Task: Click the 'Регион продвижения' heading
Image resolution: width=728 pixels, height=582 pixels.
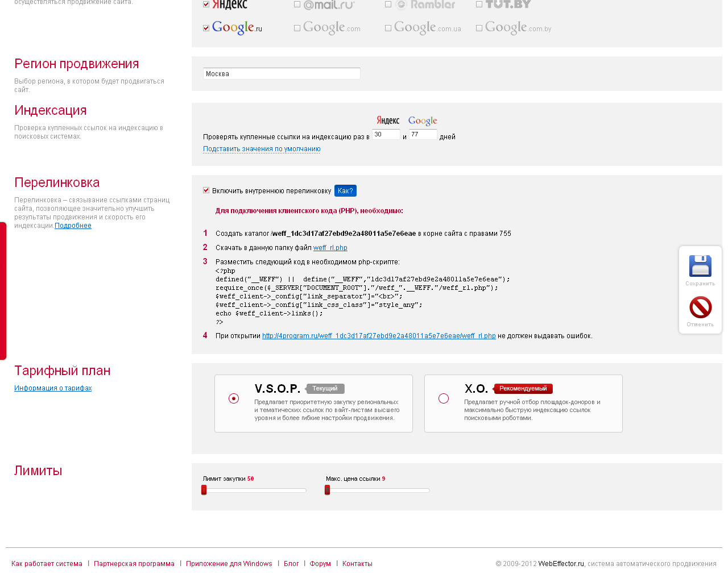Action: pyautogui.click(x=77, y=64)
